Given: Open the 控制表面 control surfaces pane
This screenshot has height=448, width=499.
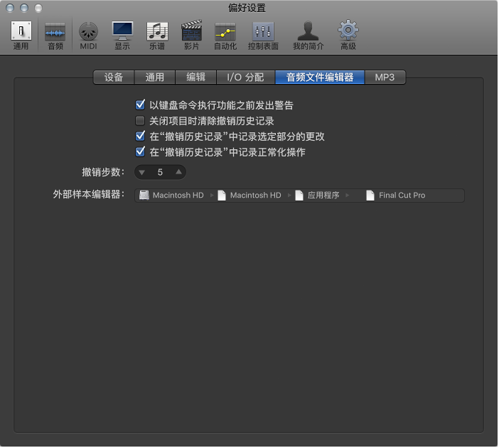Looking at the screenshot, I should (x=263, y=35).
